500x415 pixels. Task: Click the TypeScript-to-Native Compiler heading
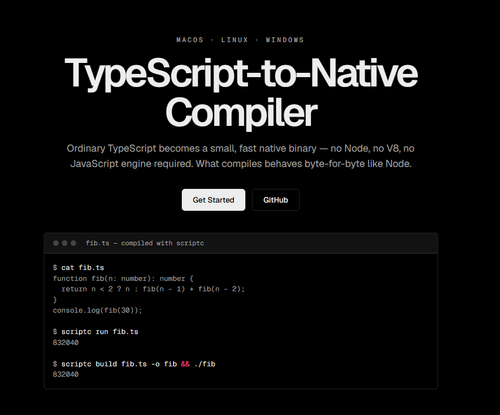(241, 92)
